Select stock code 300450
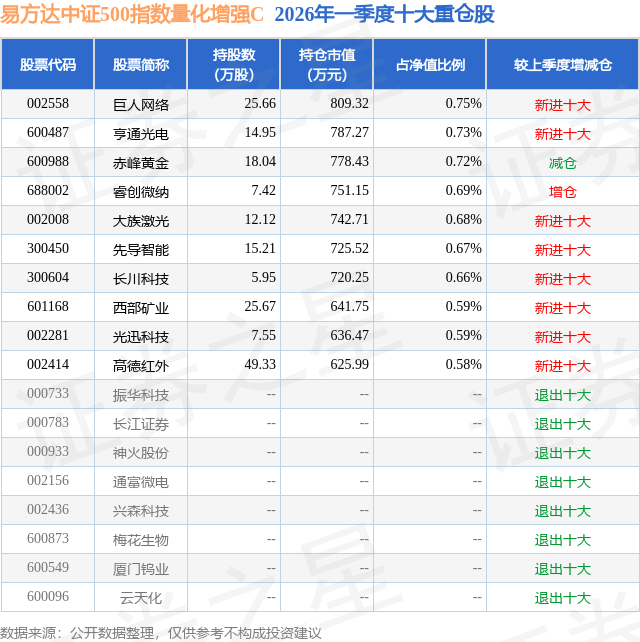 pos(48,249)
